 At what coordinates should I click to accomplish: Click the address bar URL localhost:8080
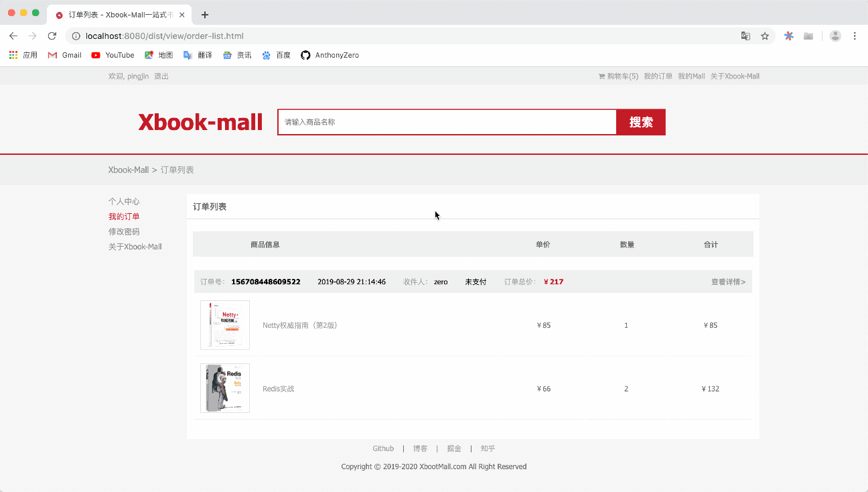(x=164, y=36)
